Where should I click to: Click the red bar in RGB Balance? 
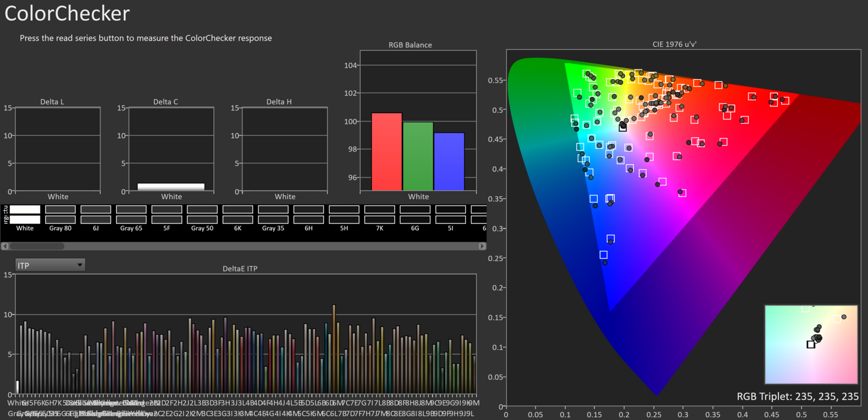pos(387,152)
